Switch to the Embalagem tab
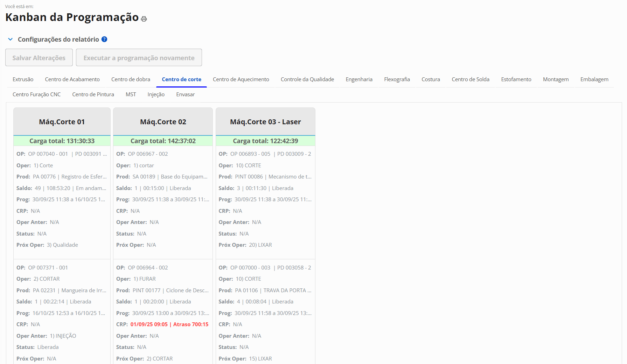The image size is (627, 364). click(x=594, y=79)
